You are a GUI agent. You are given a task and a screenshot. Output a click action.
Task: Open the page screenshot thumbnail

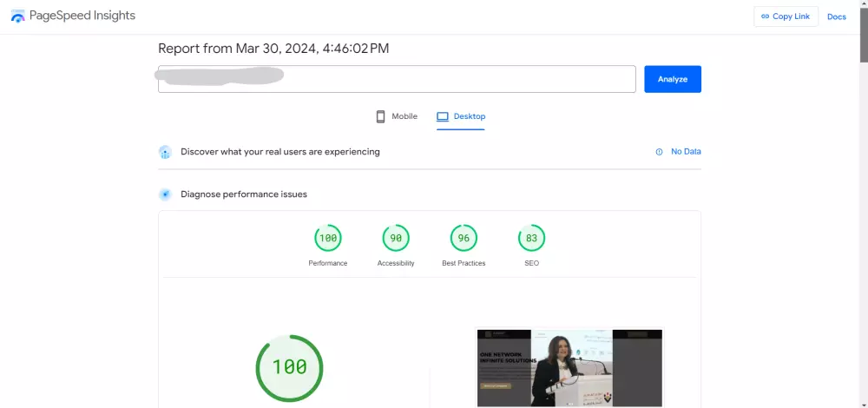tap(569, 368)
